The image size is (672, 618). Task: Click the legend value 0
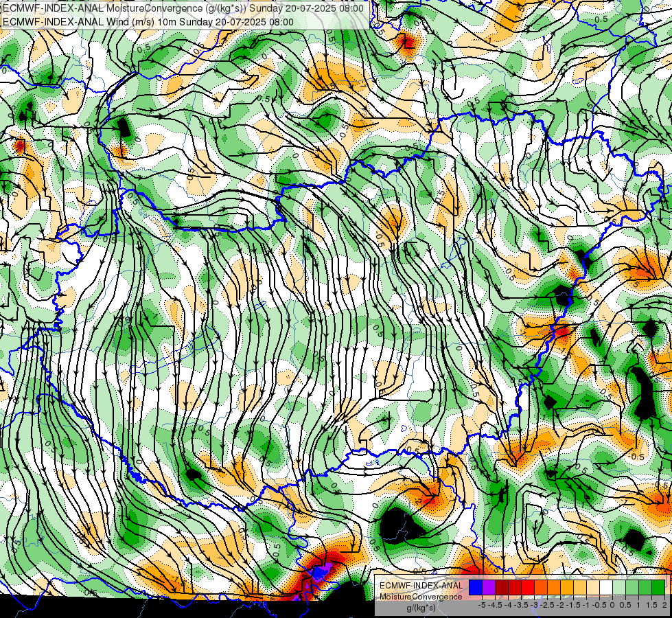click(x=612, y=605)
